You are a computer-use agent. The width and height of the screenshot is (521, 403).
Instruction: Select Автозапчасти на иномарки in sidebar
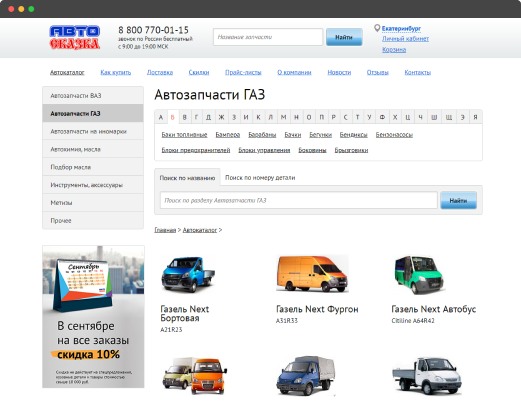click(93, 131)
